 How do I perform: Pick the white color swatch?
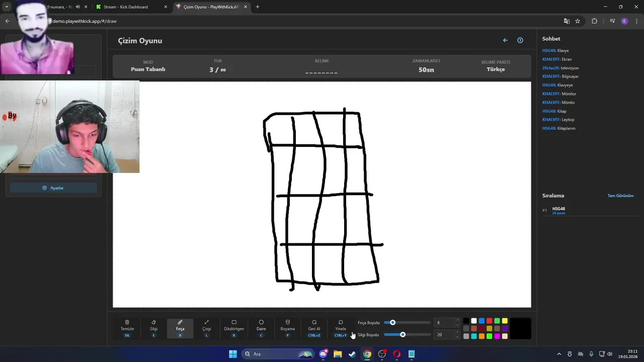coord(474,321)
